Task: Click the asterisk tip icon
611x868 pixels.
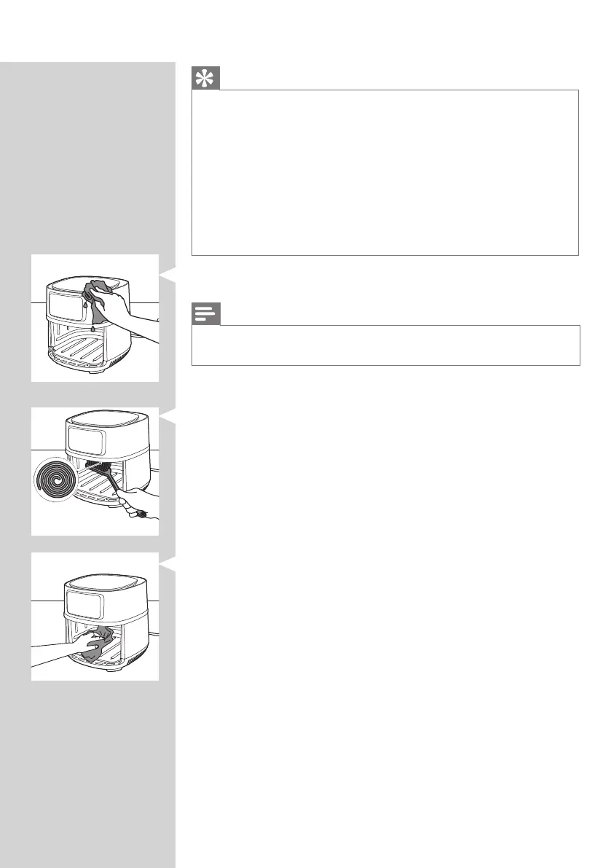Action: [205, 79]
